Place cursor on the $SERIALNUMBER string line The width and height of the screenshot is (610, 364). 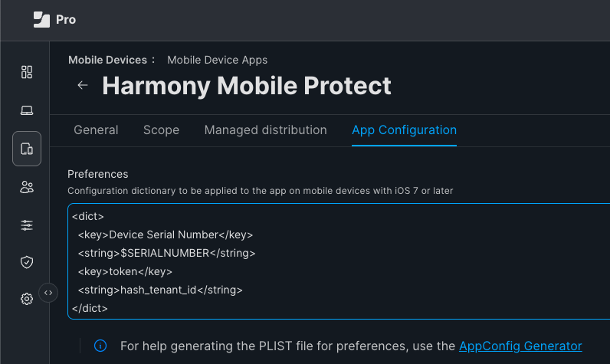(x=166, y=253)
